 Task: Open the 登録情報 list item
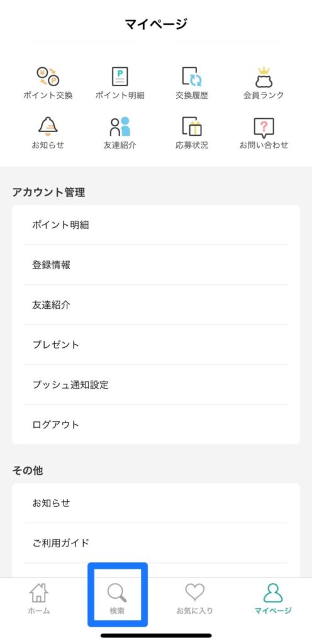coord(156,265)
